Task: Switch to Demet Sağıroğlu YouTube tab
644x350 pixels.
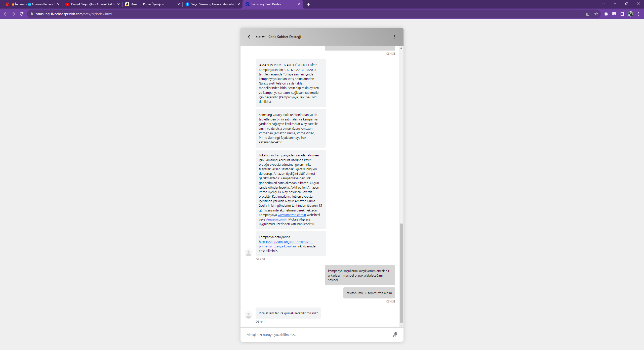Action: coord(90,4)
